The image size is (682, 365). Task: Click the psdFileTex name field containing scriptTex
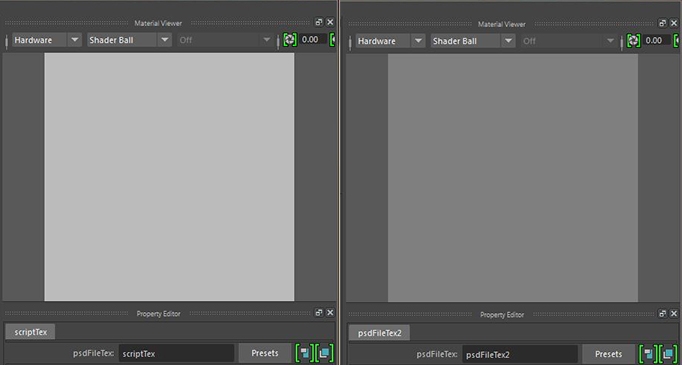pyautogui.click(x=177, y=353)
